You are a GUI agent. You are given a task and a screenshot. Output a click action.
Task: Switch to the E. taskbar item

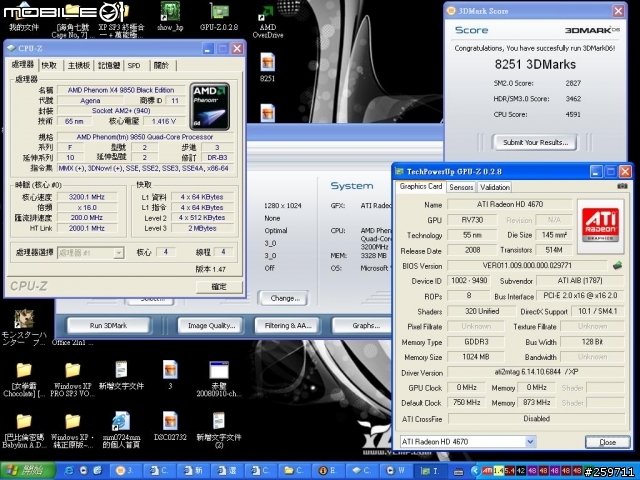(x=329, y=471)
